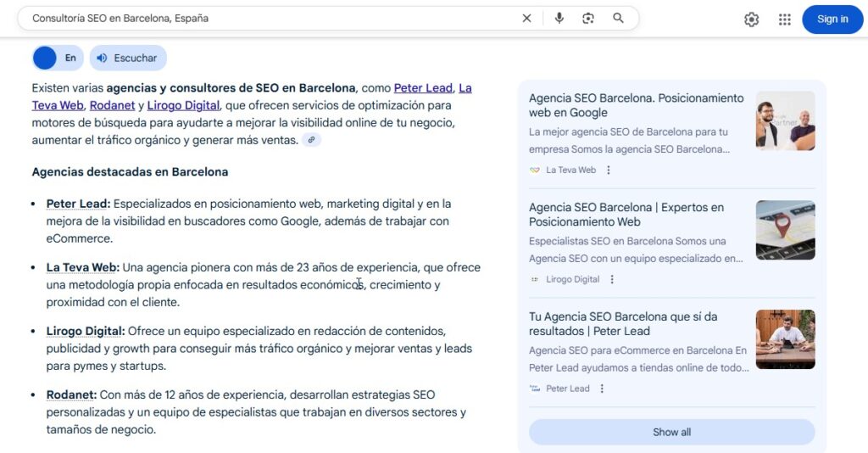This screenshot has height=453, width=868.
Task: Open the Lirogo Digital intro link
Action: pyautogui.click(x=183, y=105)
